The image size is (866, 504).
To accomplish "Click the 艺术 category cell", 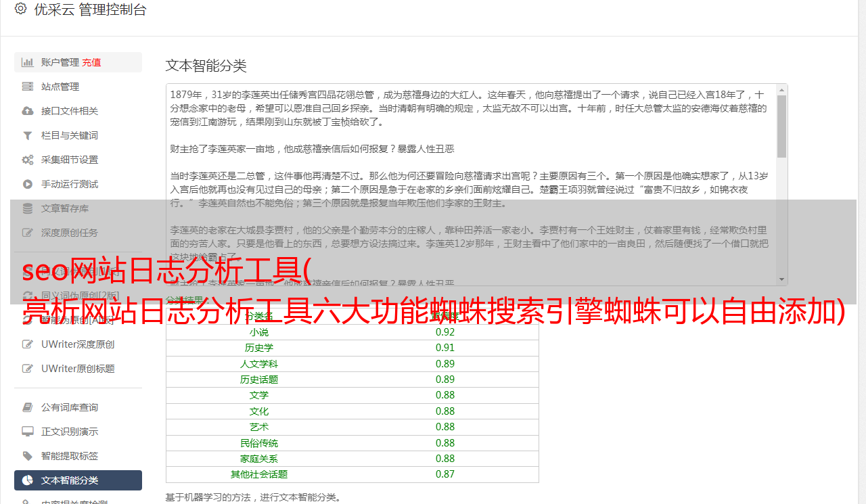I will click(x=259, y=427).
